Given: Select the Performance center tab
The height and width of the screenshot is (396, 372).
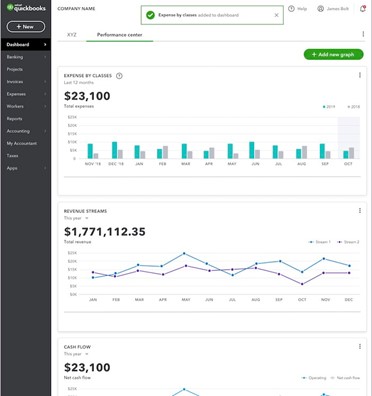Looking at the screenshot, I should click(120, 35).
